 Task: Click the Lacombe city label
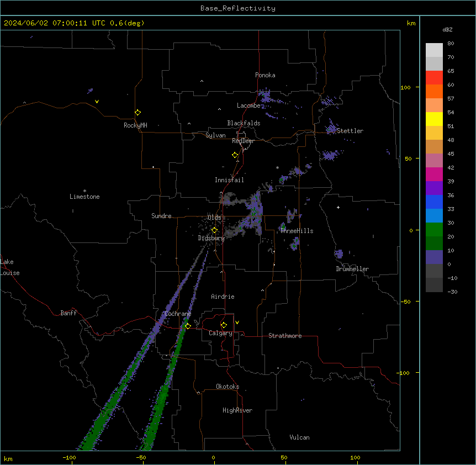(x=248, y=105)
